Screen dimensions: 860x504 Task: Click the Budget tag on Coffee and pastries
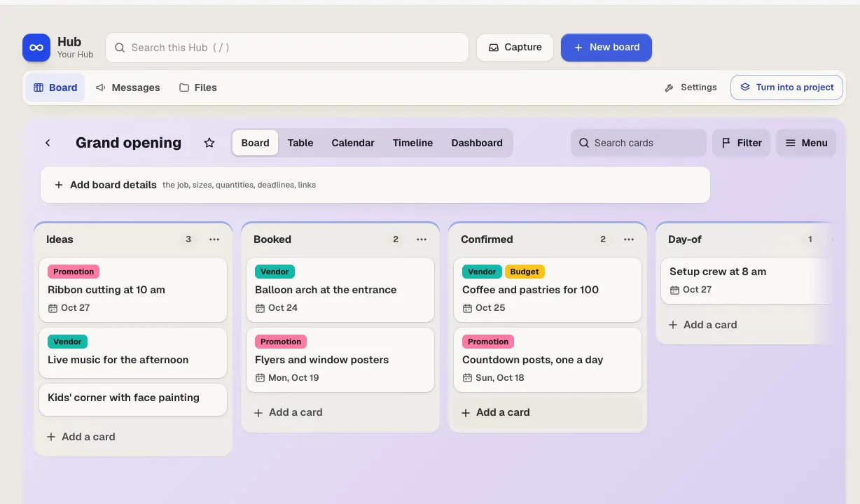point(525,272)
